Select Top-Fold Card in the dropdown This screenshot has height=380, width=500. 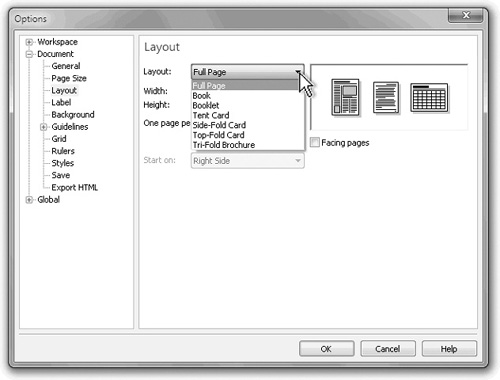pyautogui.click(x=218, y=135)
